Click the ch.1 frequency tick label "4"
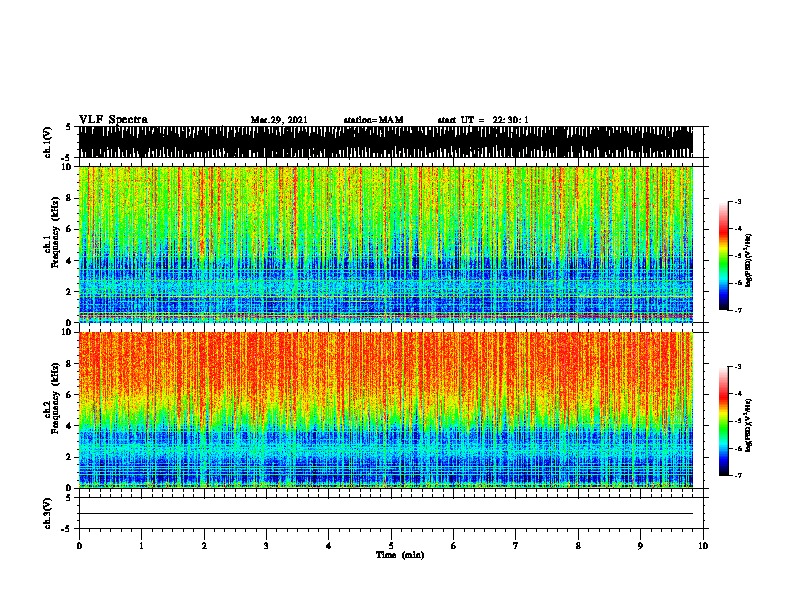Image resolution: width=792 pixels, height=612 pixels. 69,261
